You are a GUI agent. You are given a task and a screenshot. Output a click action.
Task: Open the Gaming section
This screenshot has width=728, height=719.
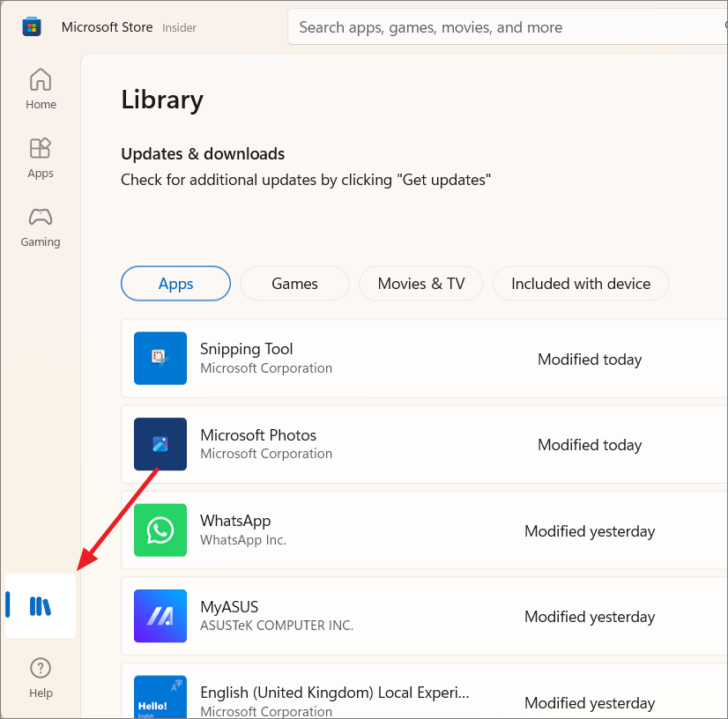point(41,226)
